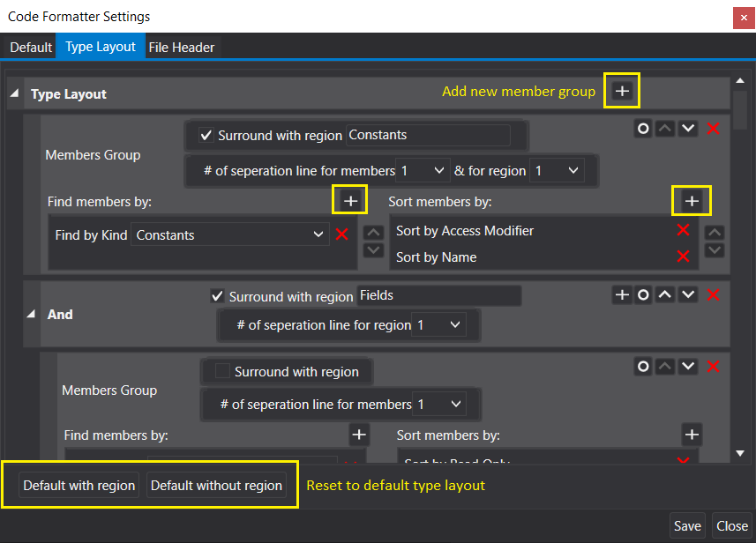This screenshot has height=543, width=756.
Task: Click the circle icon on the Constants Members Group
Action: click(x=642, y=129)
